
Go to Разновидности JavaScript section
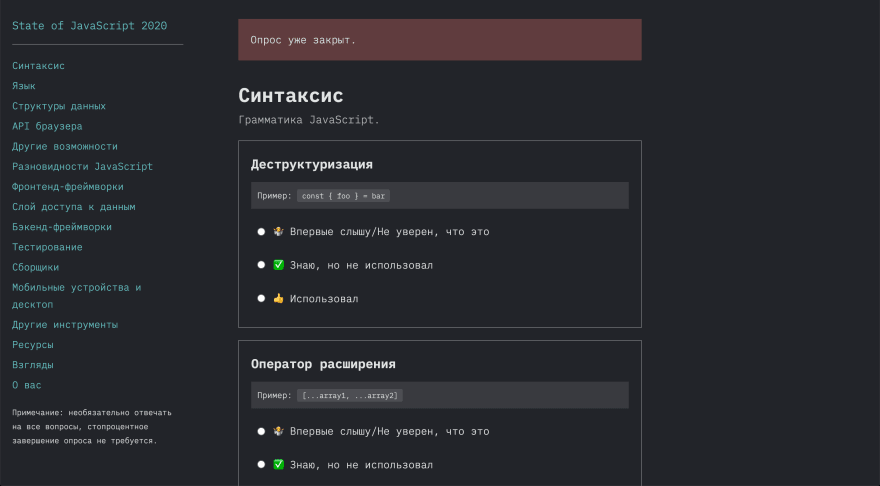[x=82, y=167]
